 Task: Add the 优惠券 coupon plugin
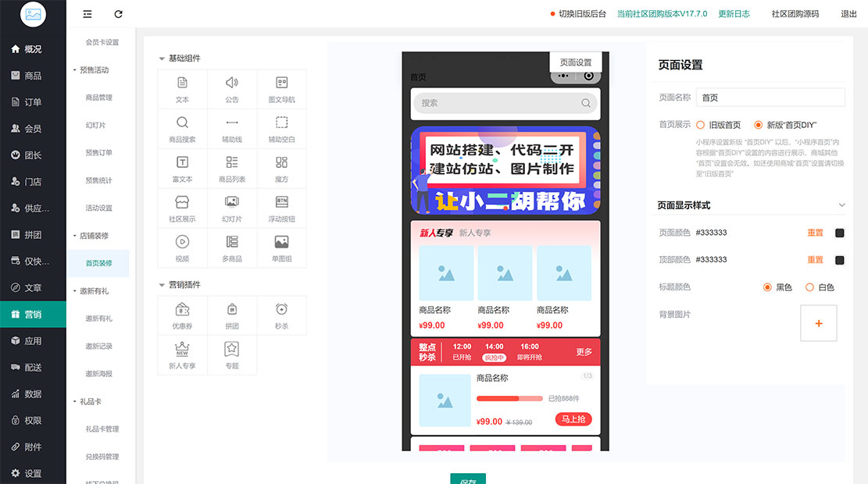pyautogui.click(x=182, y=316)
